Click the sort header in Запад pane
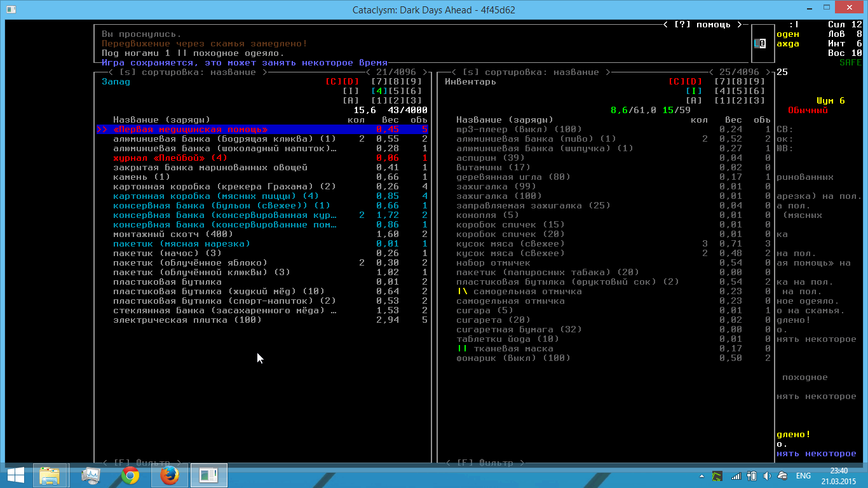868x488 pixels. 186,72
